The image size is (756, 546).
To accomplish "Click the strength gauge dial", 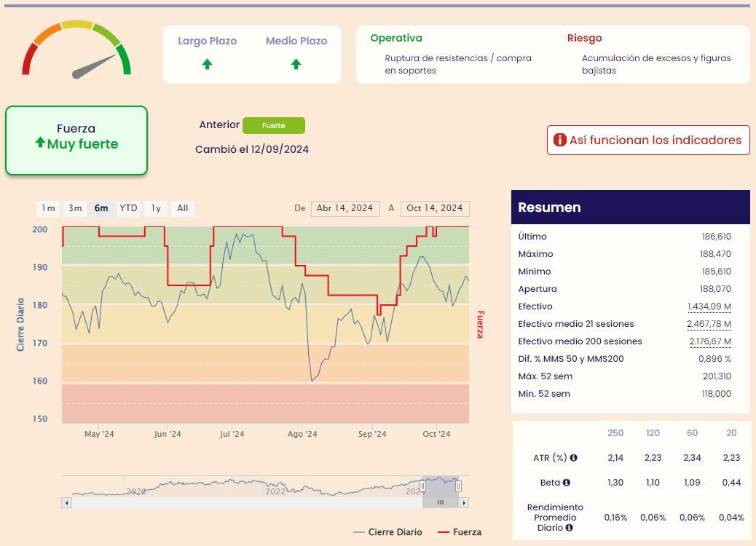I will coord(76,50).
